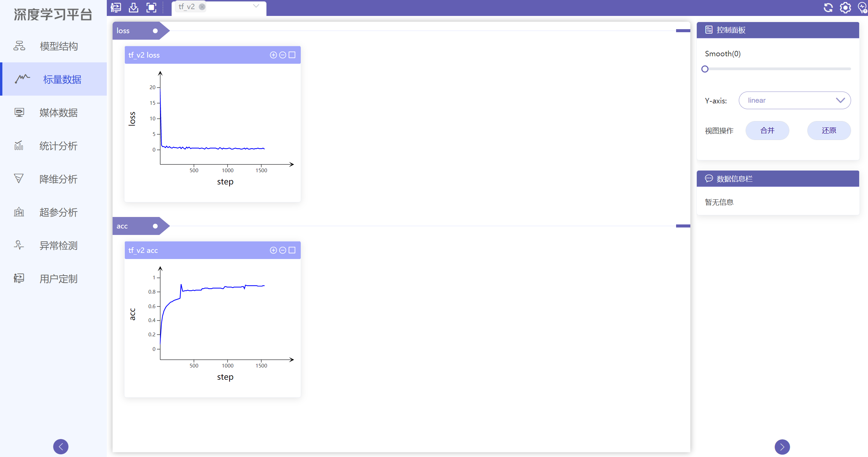Viewport: 868px width, 457px height.
Task: Click the download toolbar icon
Action: click(134, 7)
